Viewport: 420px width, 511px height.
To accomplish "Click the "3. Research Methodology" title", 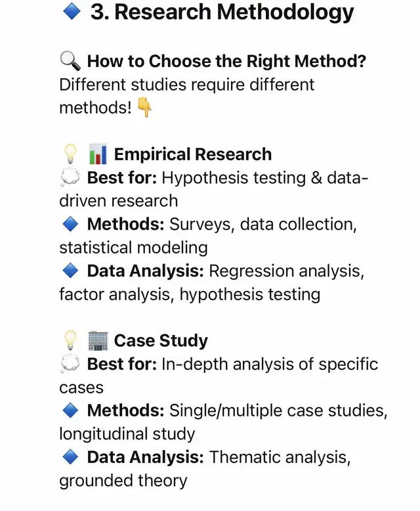I will tap(222, 12).
